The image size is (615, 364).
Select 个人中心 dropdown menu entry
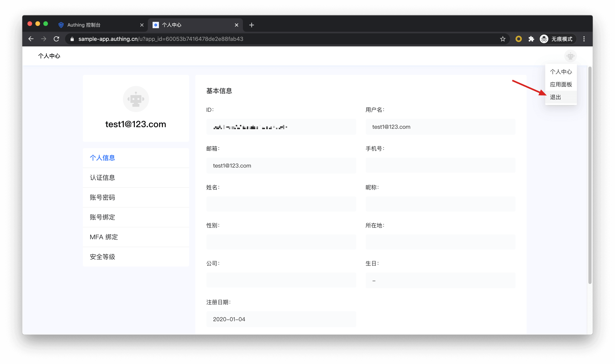click(x=561, y=72)
